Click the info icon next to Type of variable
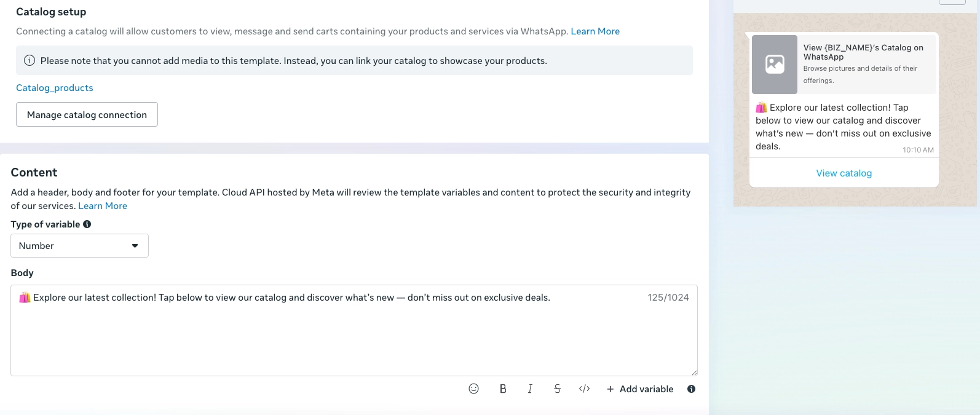Viewport: 980px width, 415px height. (x=87, y=224)
